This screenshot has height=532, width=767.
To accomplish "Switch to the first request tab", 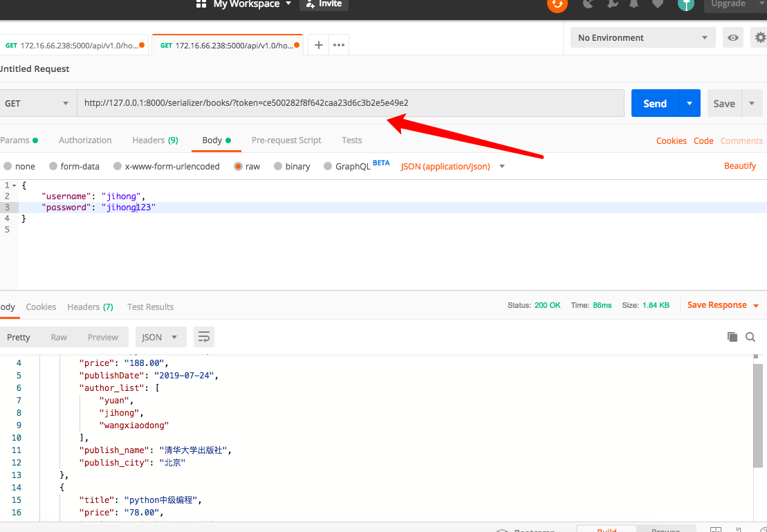I will pyautogui.click(x=75, y=45).
